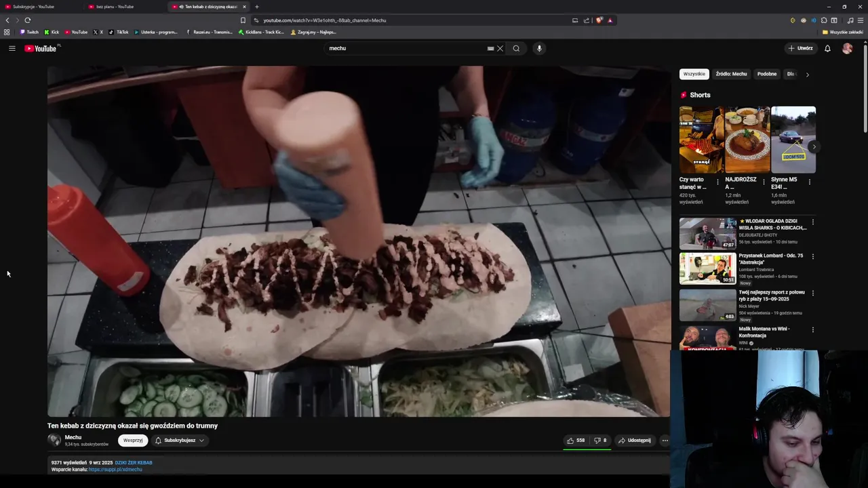Open the DZIKI ŻER KEBAB hashtag link
Image resolution: width=868 pixels, height=488 pixels.
[x=134, y=463]
